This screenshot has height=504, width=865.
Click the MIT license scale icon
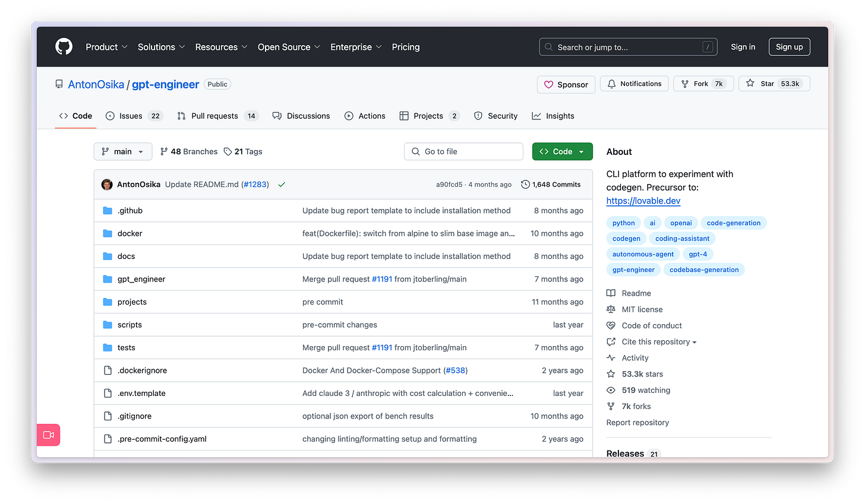611,309
